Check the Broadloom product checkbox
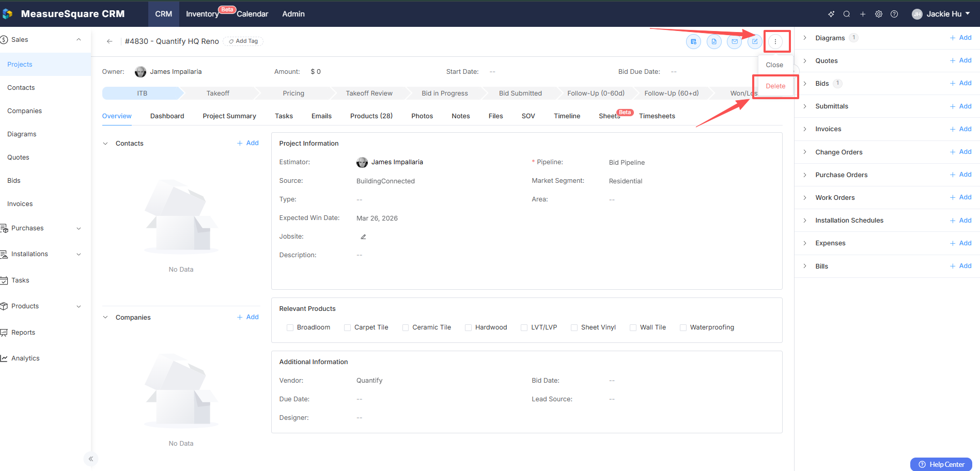This screenshot has width=980, height=471. (290, 327)
